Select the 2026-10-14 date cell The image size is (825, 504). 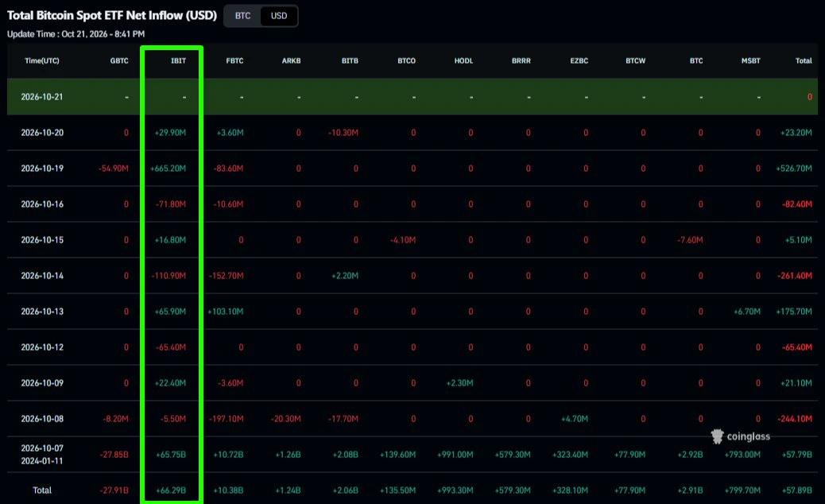pos(42,276)
